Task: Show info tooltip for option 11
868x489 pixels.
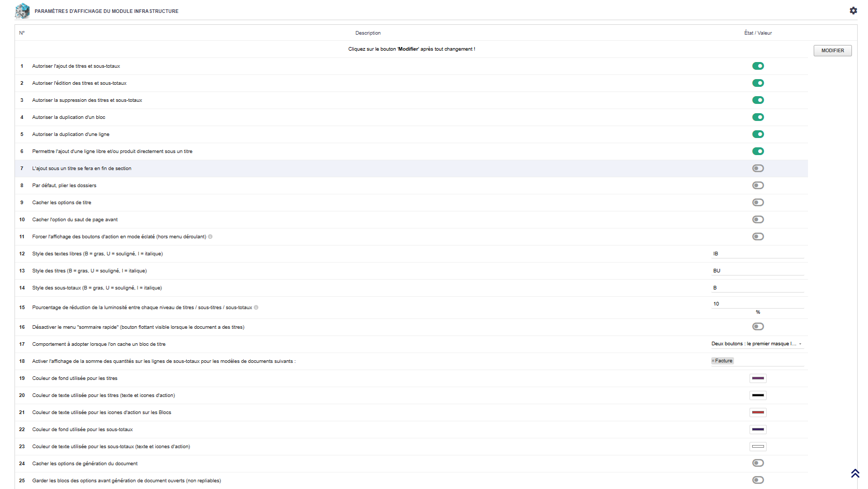Action: [x=210, y=237]
